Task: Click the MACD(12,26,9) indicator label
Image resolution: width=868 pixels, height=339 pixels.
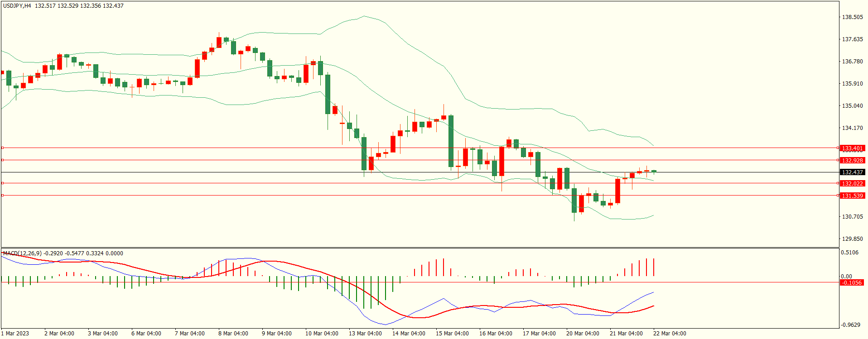Action: point(22,253)
